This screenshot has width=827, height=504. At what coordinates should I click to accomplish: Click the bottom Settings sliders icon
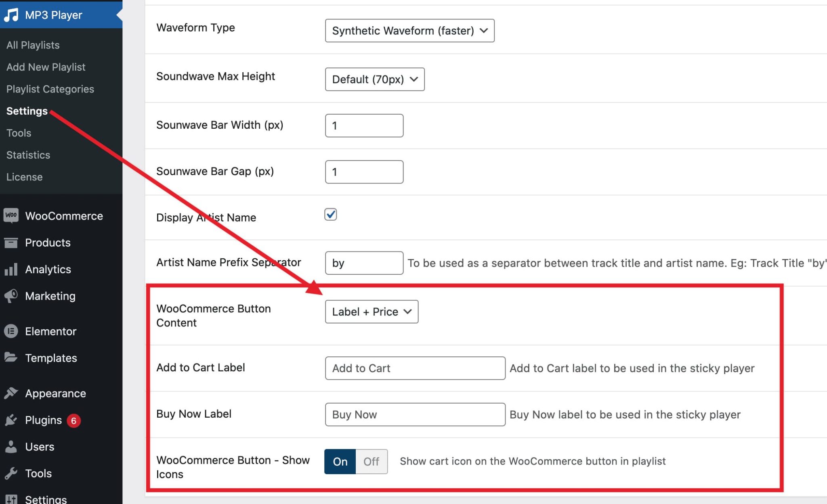(11, 500)
